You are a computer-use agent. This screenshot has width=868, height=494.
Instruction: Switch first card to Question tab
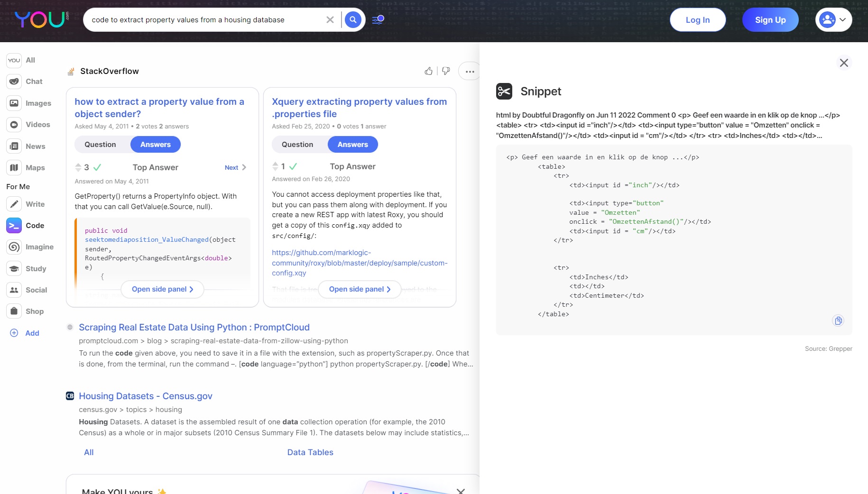[x=100, y=145]
